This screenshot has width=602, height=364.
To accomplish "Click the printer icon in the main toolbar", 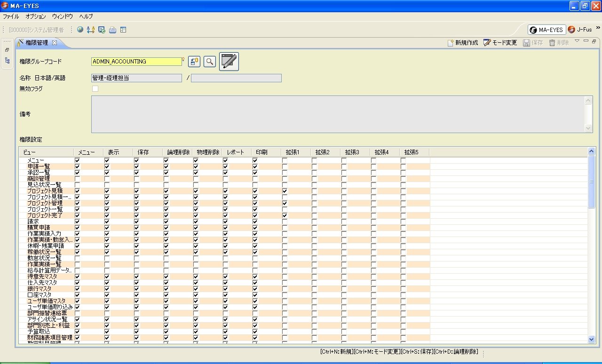I will pos(112,30).
